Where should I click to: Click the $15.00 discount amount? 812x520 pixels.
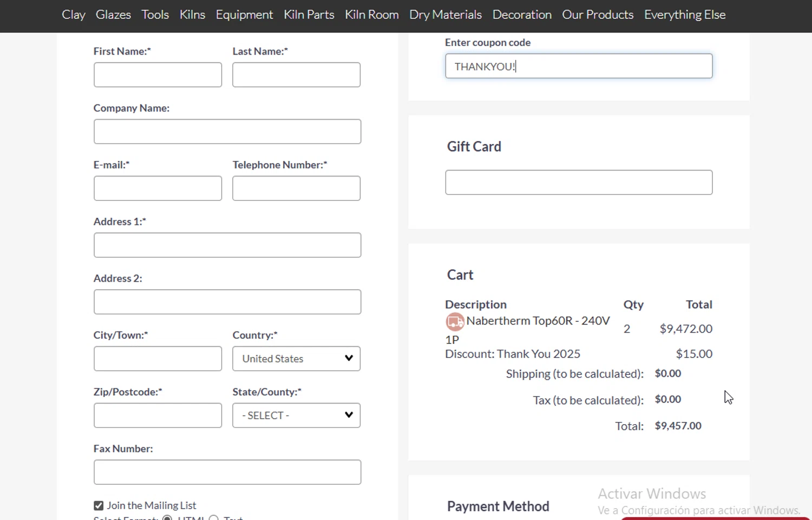[x=694, y=354]
